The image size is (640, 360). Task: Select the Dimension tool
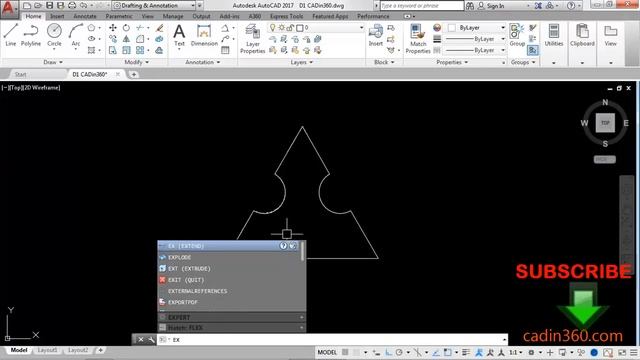[204, 36]
